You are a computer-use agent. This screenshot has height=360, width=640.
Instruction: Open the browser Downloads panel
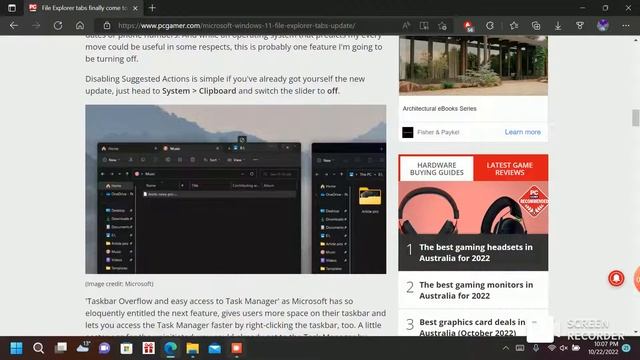(558, 25)
